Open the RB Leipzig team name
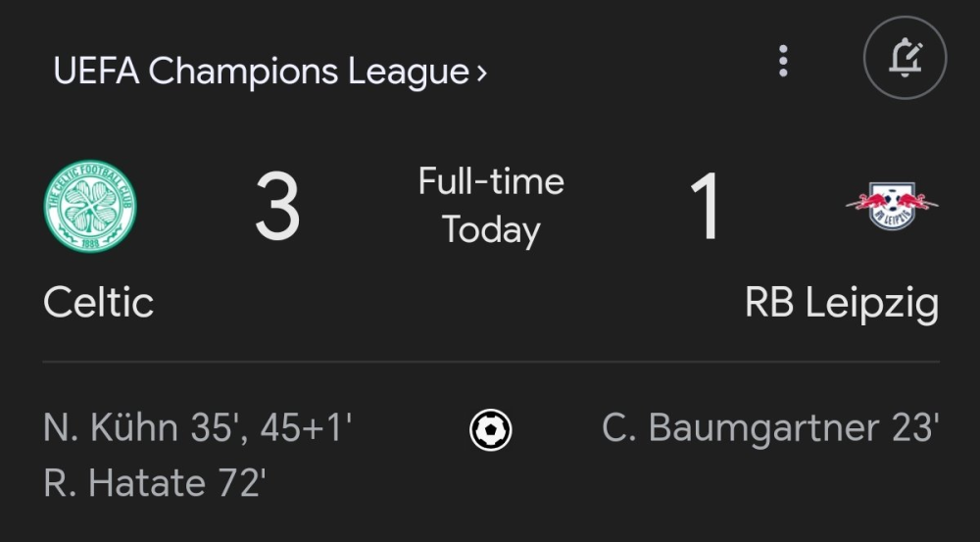This screenshot has height=542, width=980. pos(841,303)
